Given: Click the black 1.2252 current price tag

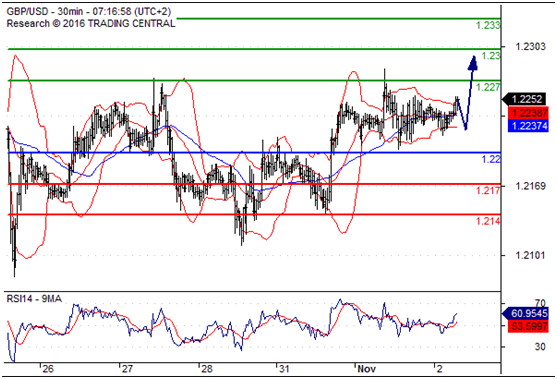Looking at the screenshot, I should tap(525, 99).
